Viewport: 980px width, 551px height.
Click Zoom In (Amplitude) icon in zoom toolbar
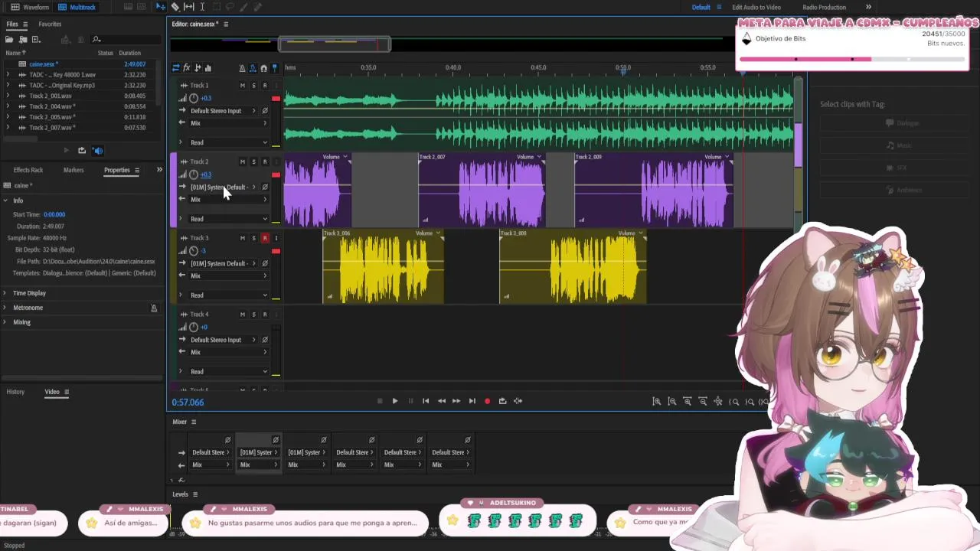click(x=656, y=402)
